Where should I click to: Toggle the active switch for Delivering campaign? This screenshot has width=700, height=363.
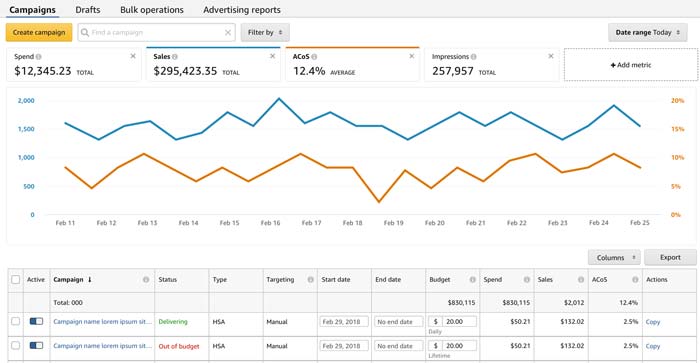36,321
